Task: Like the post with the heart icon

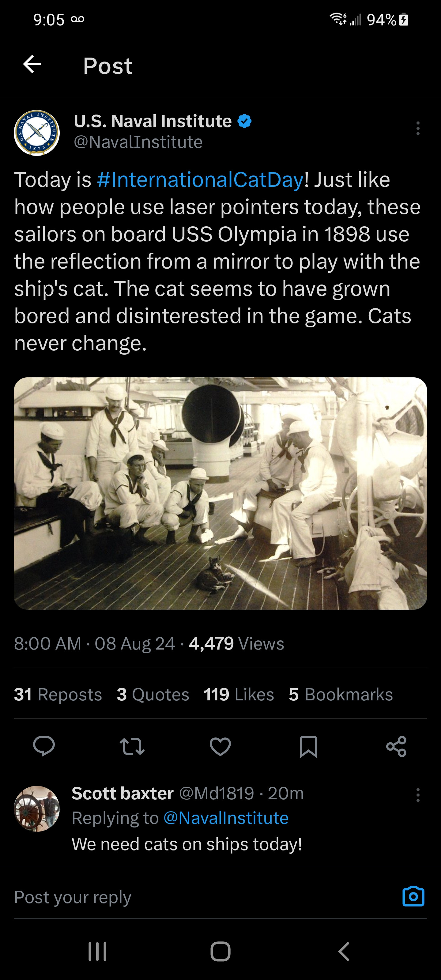Action: click(220, 746)
